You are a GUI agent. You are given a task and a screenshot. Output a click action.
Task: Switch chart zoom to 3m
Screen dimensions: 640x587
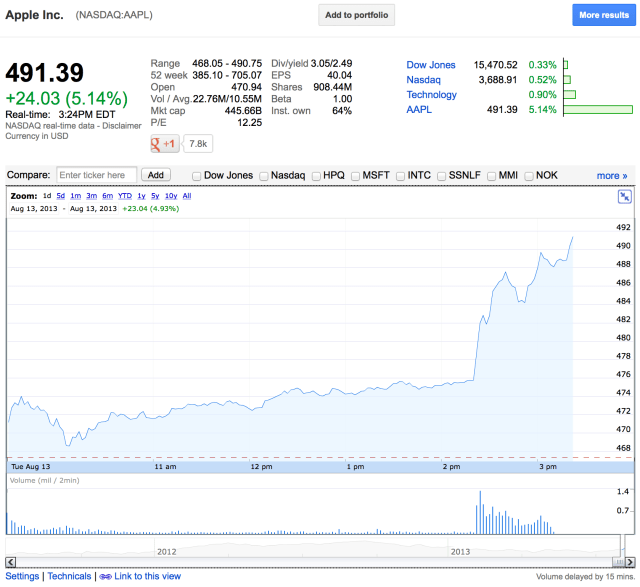[x=91, y=196]
